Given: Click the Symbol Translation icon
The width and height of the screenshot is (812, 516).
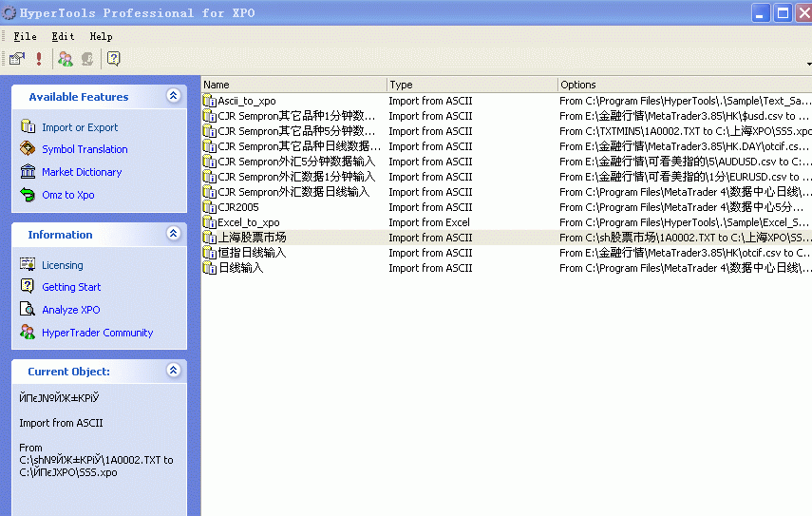Looking at the screenshot, I should point(28,148).
